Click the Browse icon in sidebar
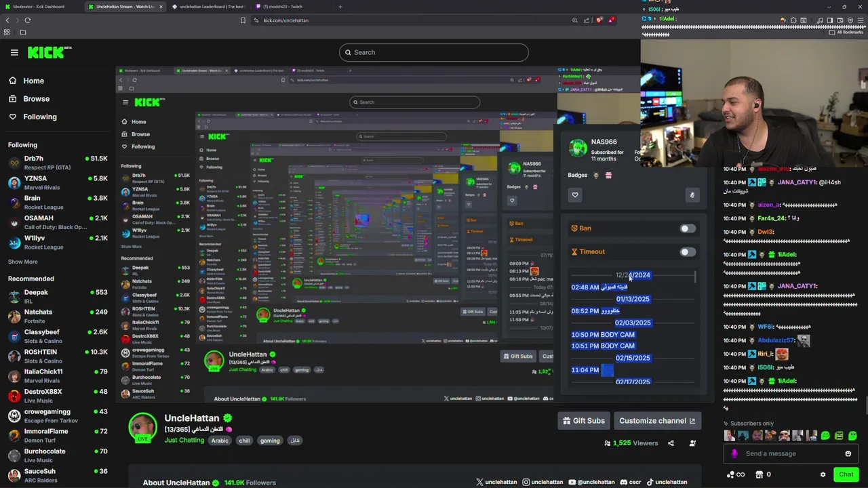The height and width of the screenshot is (488, 868). (13, 99)
